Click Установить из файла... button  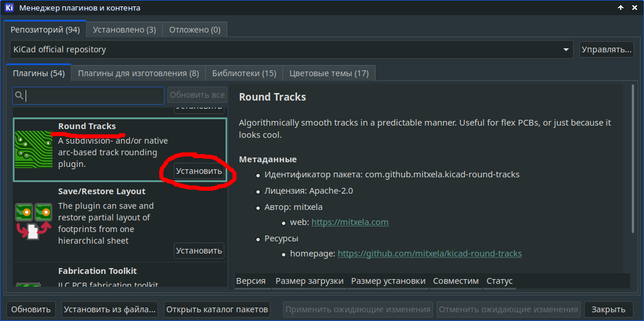point(110,309)
